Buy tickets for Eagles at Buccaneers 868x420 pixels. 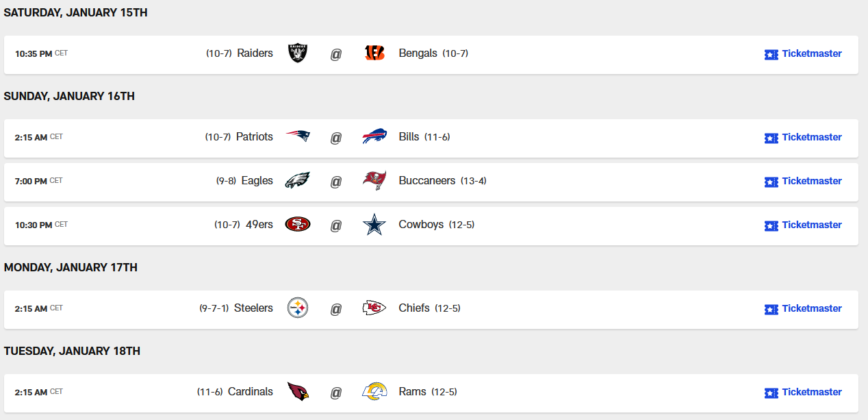click(803, 182)
